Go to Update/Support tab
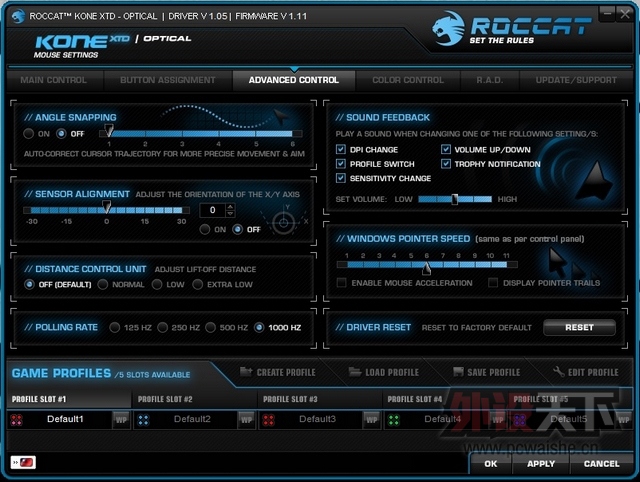 pyautogui.click(x=576, y=80)
